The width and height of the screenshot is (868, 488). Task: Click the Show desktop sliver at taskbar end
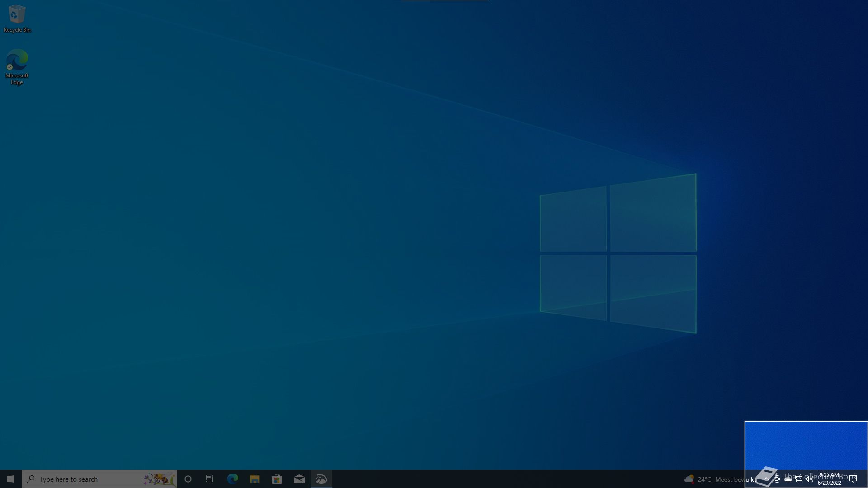pos(866,479)
